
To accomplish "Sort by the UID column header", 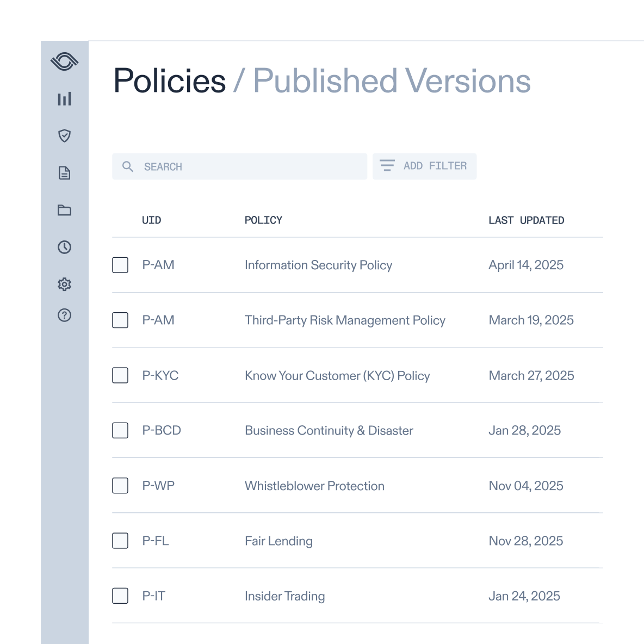I will pyautogui.click(x=152, y=220).
